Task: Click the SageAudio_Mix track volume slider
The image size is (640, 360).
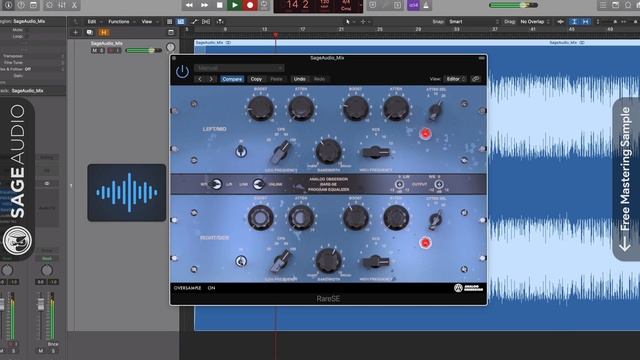Action: 144,50
